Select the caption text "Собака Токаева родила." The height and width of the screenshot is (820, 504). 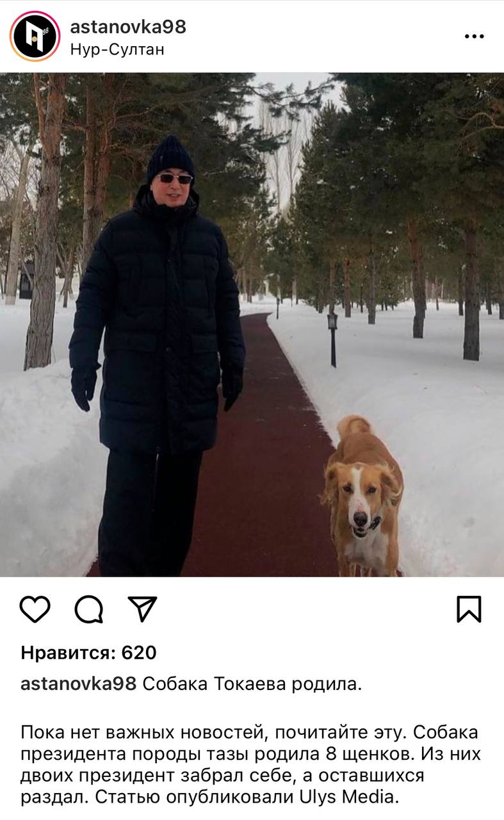coord(252,684)
